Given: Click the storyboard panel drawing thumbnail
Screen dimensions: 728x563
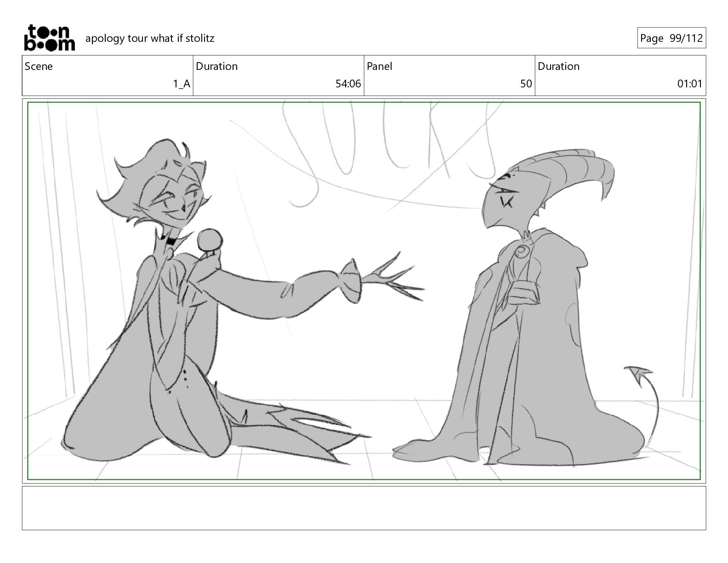Looking at the screenshot, I should [364, 291].
